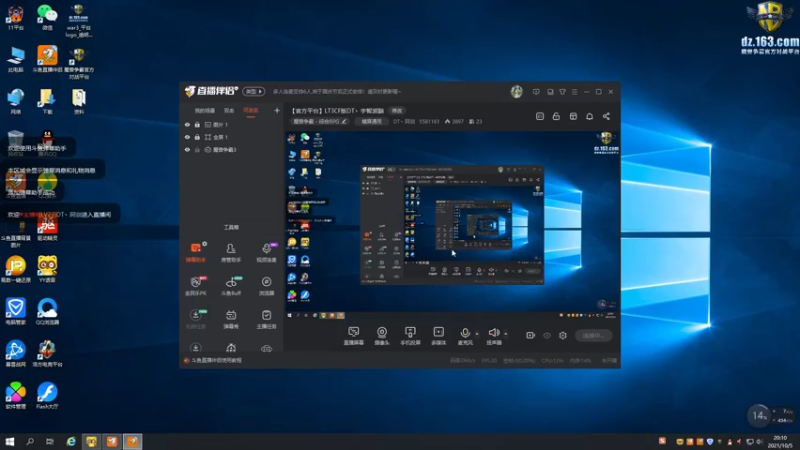Viewport: 800px width, 450px height.
Task: Click the record video icon
Action: [x=531, y=335]
